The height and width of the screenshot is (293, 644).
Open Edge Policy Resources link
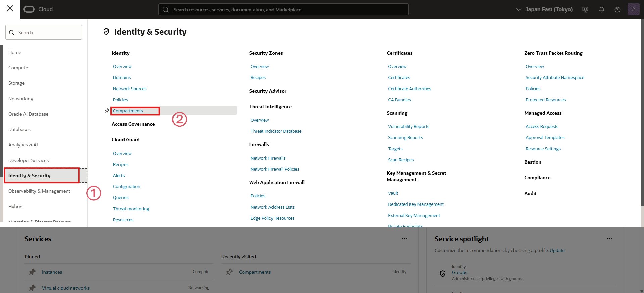[273, 218]
